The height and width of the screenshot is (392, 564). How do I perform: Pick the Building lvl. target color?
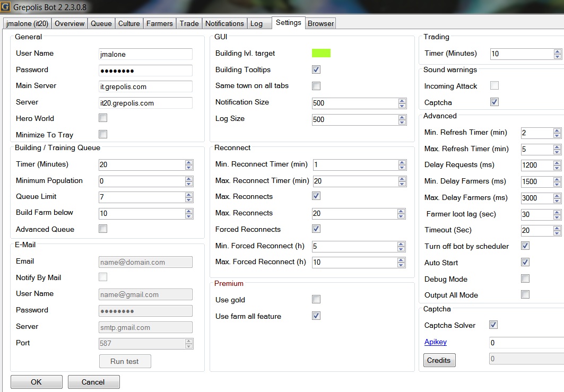pyautogui.click(x=321, y=53)
